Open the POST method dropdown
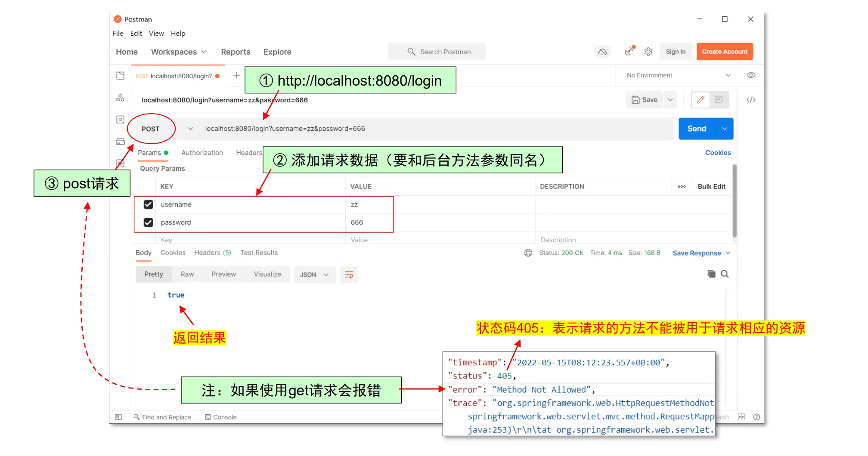 [167, 129]
